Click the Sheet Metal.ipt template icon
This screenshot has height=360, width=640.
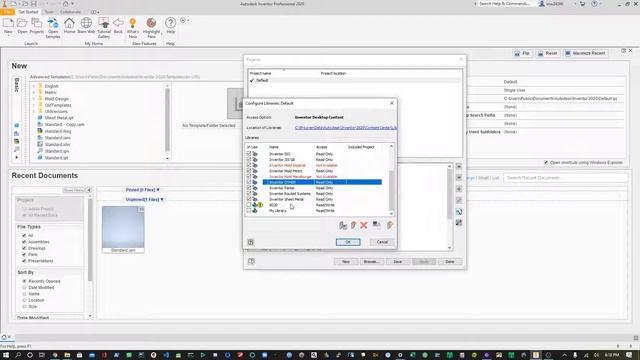click(40, 118)
